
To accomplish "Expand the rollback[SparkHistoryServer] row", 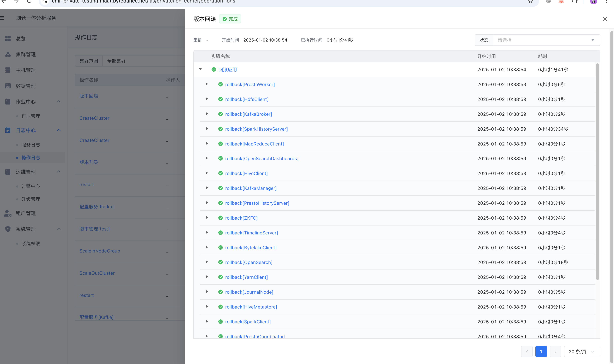I will pyautogui.click(x=207, y=128).
